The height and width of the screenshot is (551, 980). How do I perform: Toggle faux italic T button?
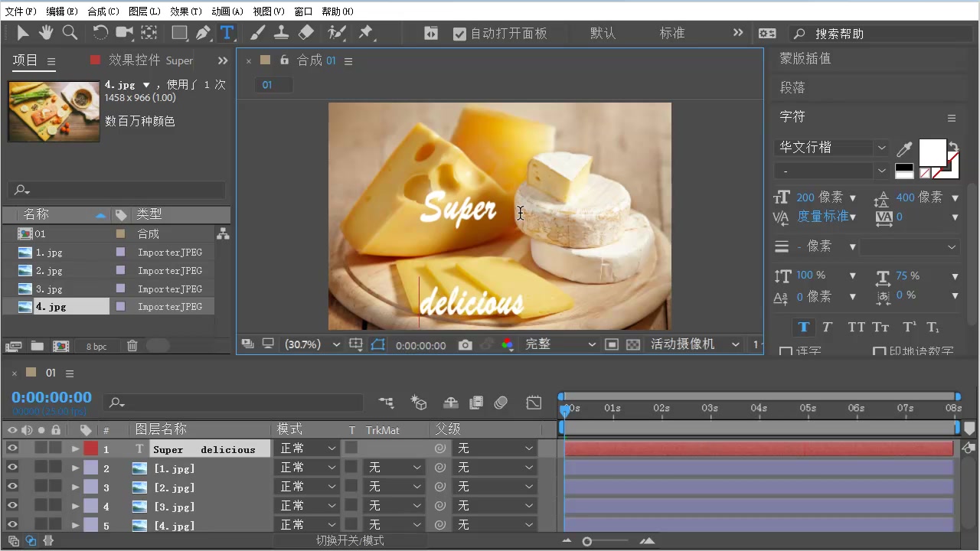(827, 328)
